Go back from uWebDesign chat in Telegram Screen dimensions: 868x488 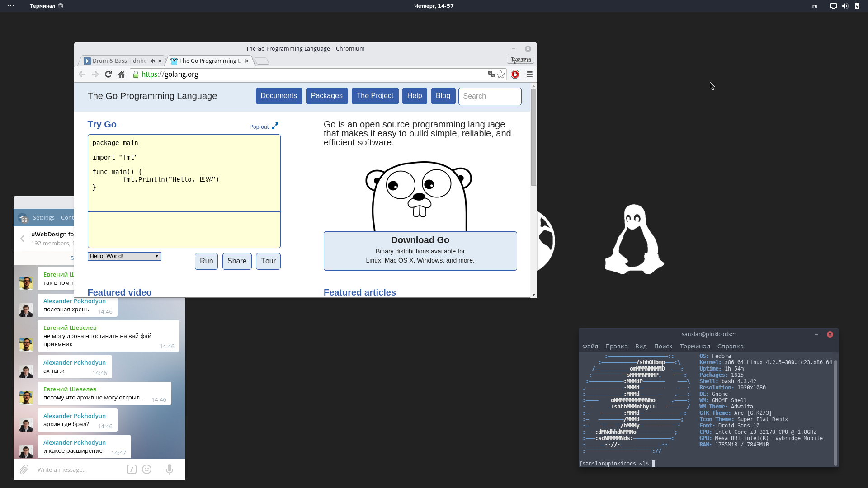point(22,239)
